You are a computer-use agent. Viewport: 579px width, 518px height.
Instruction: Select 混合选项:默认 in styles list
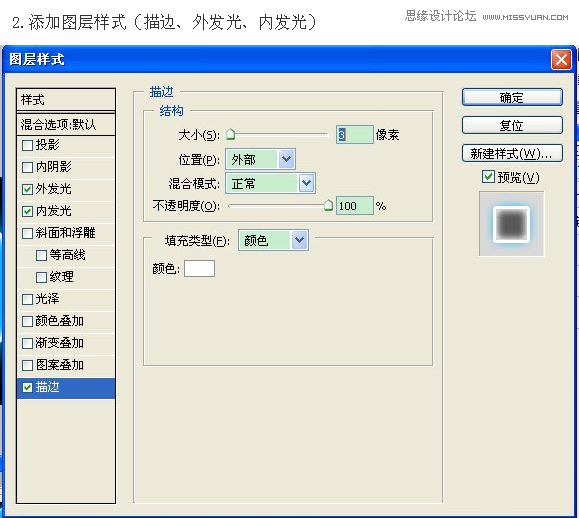pyautogui.click(x=66, y=125)
